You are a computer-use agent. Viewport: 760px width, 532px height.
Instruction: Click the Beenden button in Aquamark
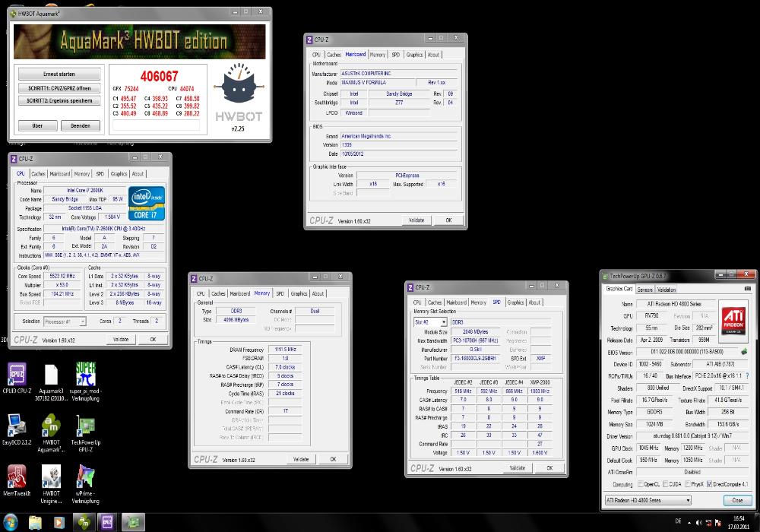[81, 125]
